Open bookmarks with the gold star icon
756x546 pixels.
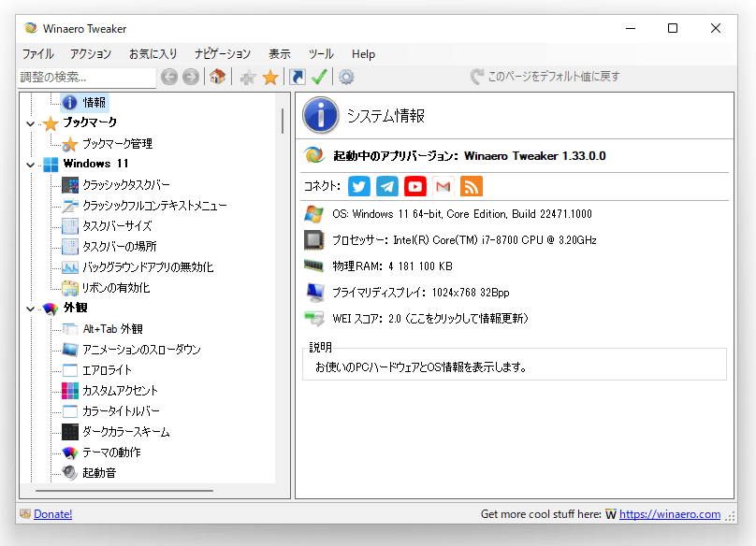270,77
